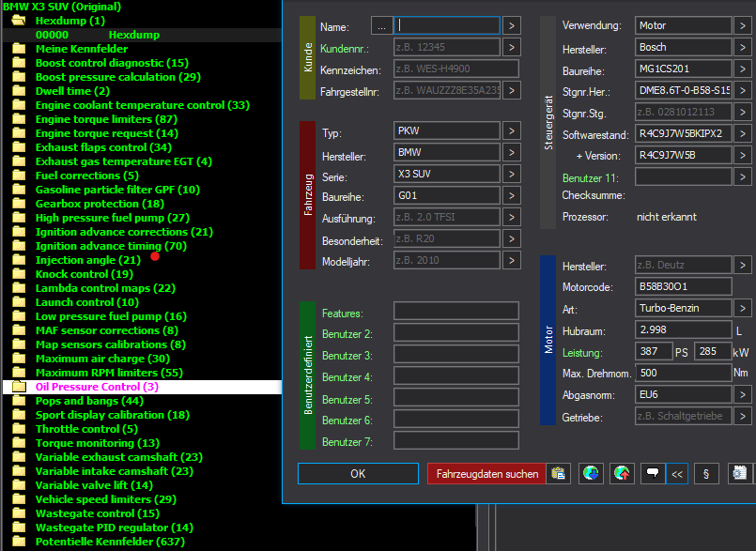Click the Max. Drehmom. field showing 500
756x551 pixels.
coord(683,373)
